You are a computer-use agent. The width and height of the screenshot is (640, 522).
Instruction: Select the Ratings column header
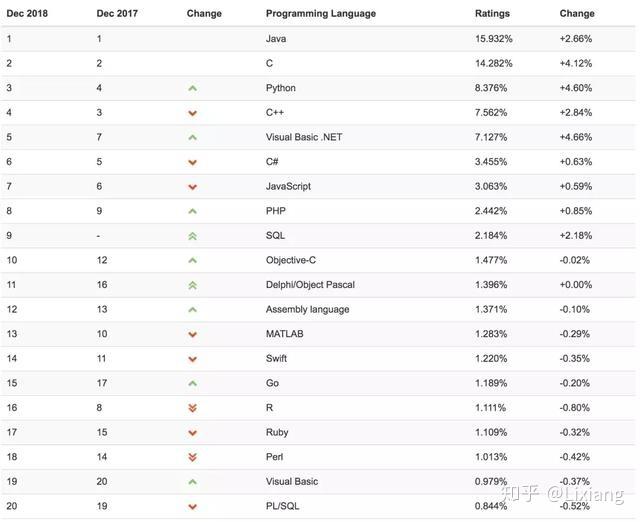(492, 13)
